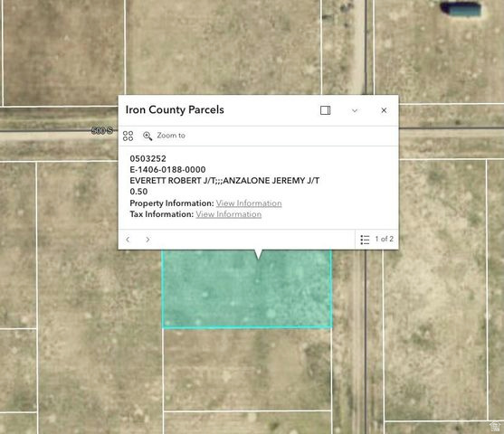504x434 pixels.
Task: Click the parcel number E-1406-0188-0000
Action: [x=167, y=170]
